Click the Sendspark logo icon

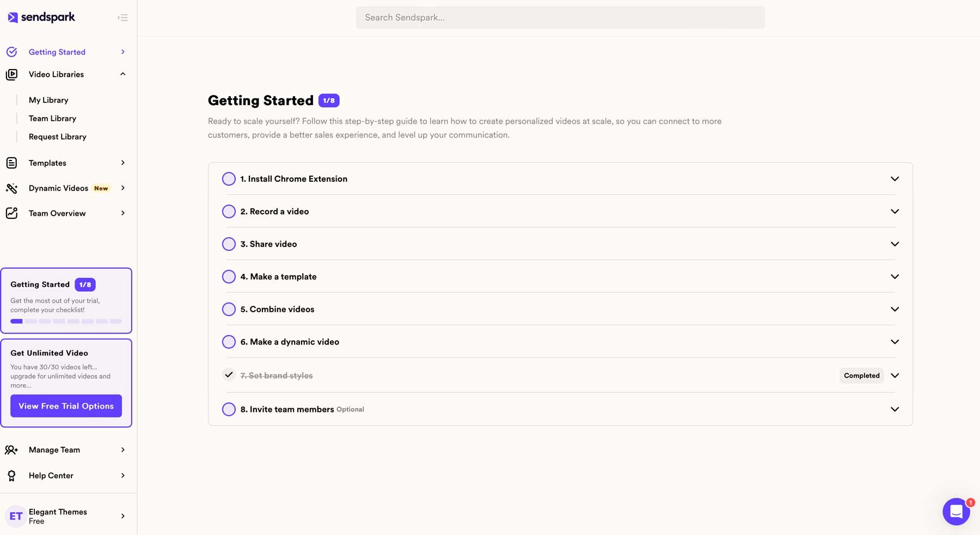[x=12, y=17]
